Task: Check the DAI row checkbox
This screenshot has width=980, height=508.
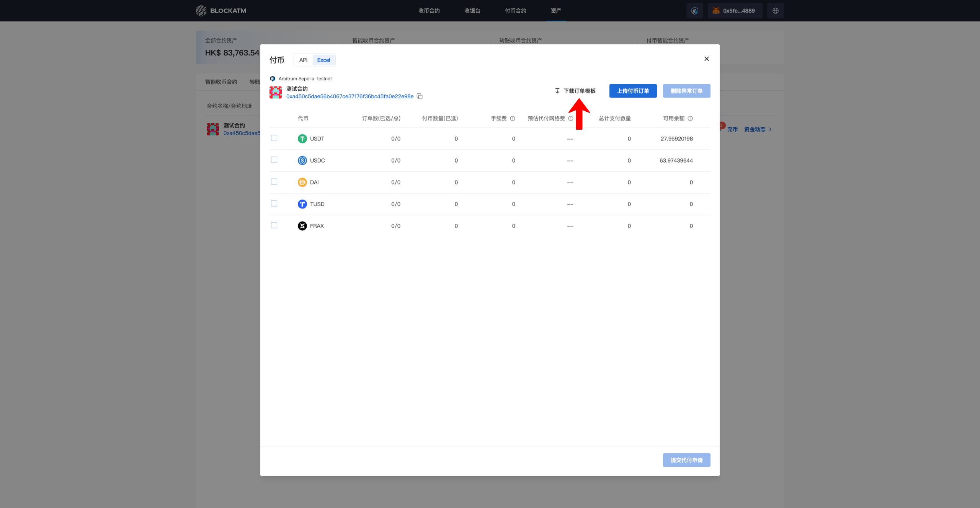Action: coord(274,182)
